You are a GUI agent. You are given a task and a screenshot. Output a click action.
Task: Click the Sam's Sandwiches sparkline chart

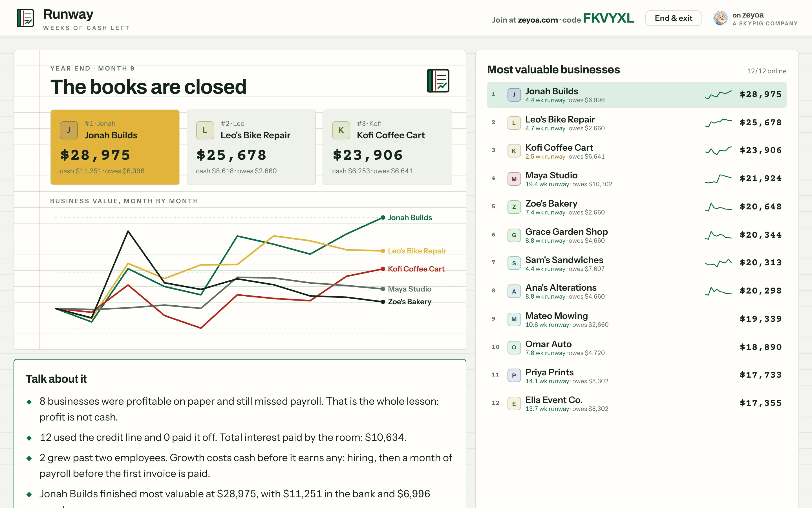(718, 263)
